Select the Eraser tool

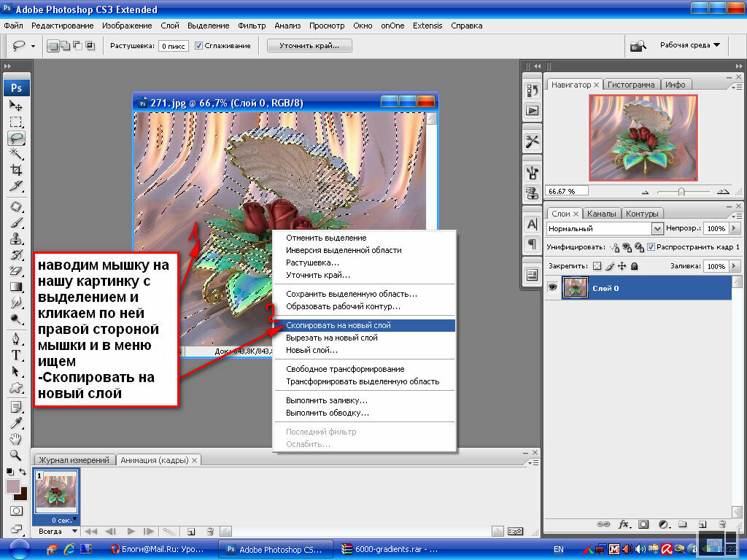(x=16, y=271)
